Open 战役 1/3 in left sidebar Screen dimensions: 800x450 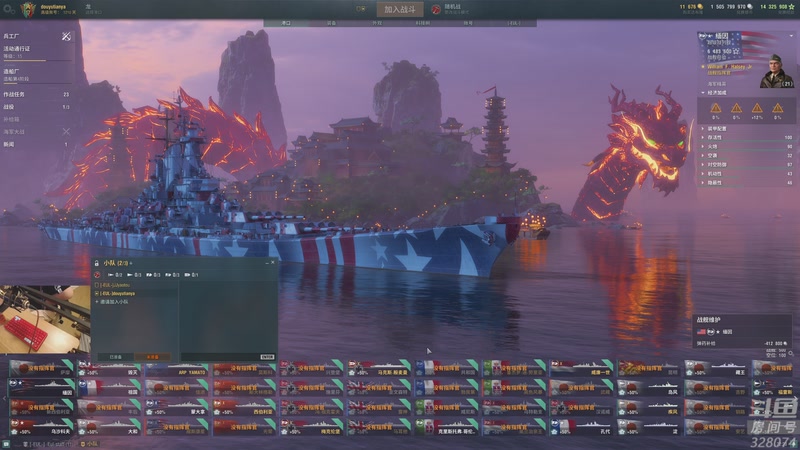coord(37,107)
